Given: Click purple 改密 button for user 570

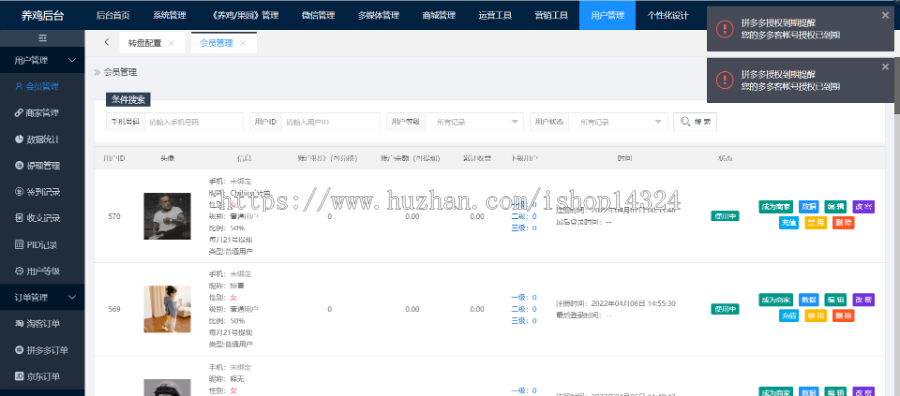Looking at the screenshot, I should [x=863, y=207].
